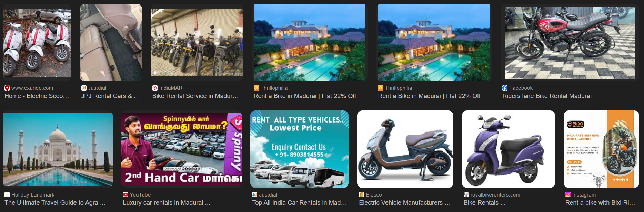Open the Taj Mahal image thumbnail
Viewport: 644px width, 212px height.
(58, 149)
